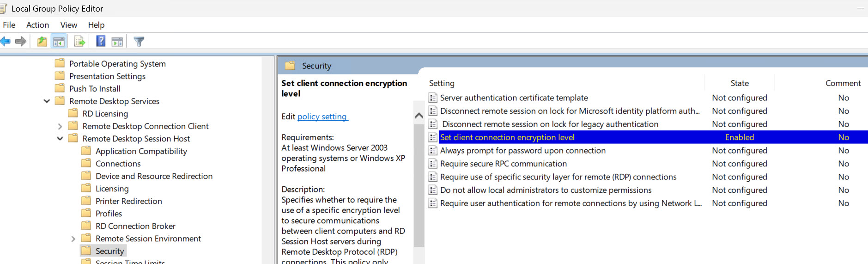Open Help via question mark icon
Screen dimensions: 868x264
(x=101, y=42)
